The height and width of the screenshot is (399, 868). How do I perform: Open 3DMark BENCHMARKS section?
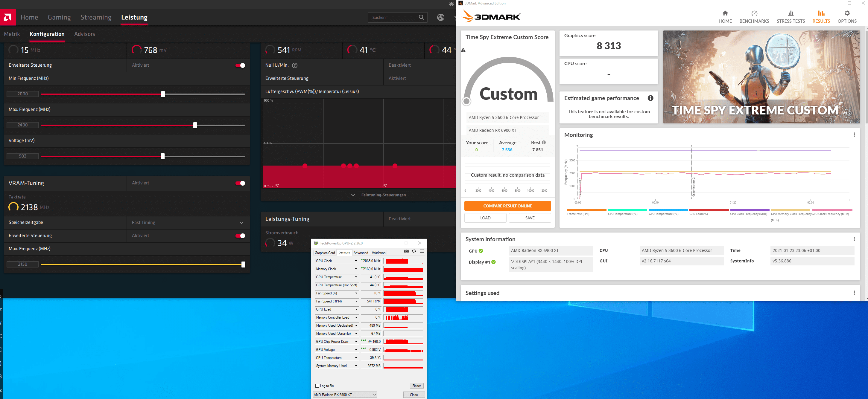pos(754,16)
